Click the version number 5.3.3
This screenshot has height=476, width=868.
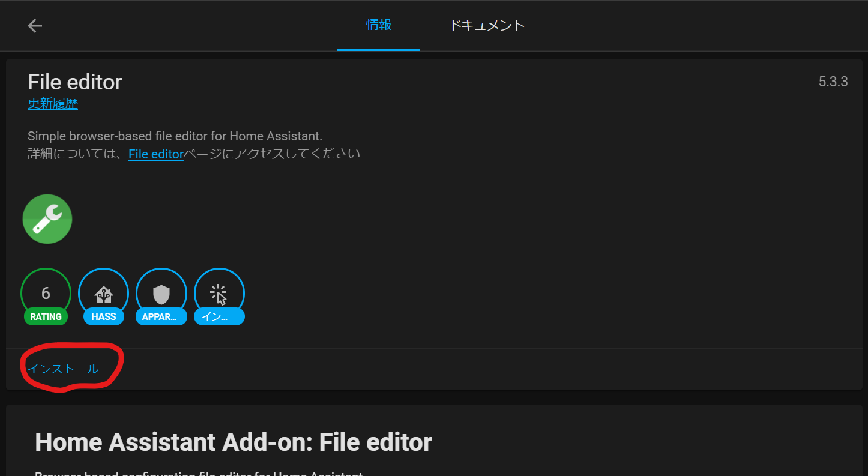833,82
